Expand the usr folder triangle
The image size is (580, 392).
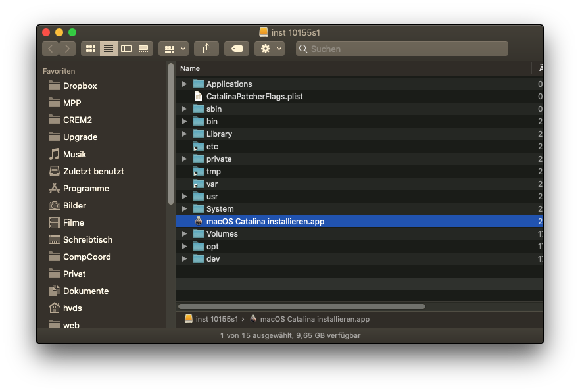tap(184, 197)
